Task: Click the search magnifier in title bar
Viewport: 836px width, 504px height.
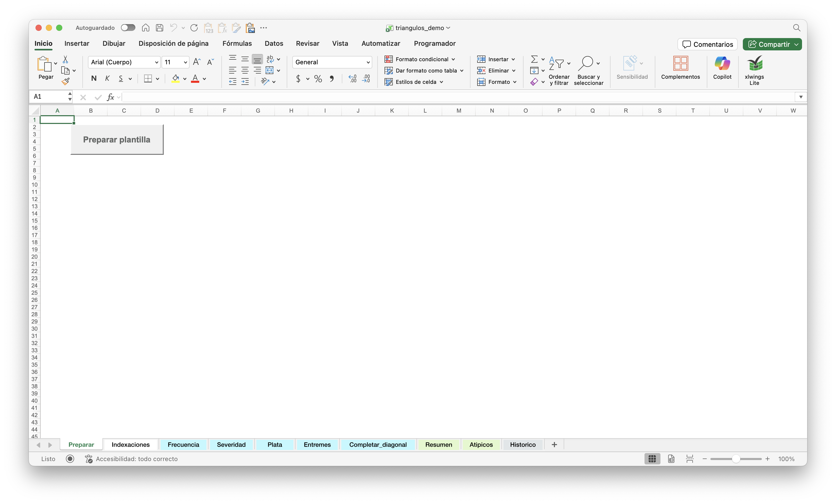Action: [x=797, y=28]
